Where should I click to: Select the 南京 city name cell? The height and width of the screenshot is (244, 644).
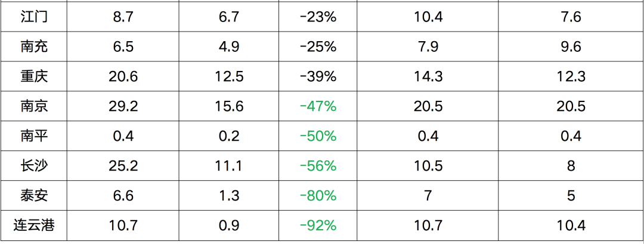(33, 106)
